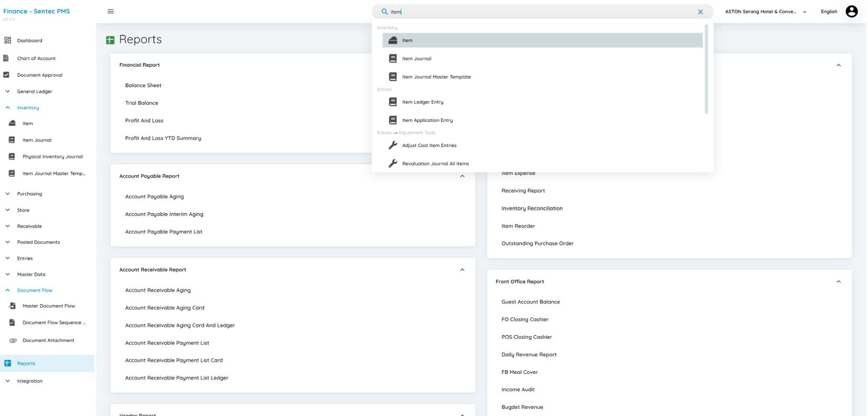Click the search input field
The height and width of the screenshot is (416, 868).
541,12
